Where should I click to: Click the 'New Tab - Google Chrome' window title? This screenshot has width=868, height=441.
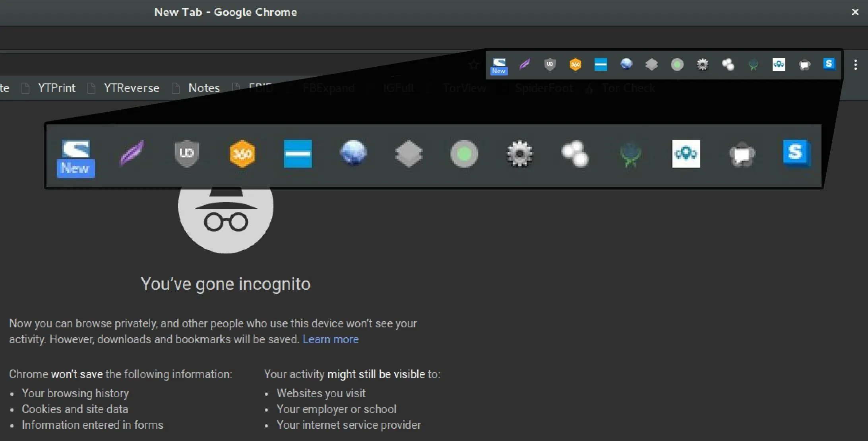coord(225,12)
